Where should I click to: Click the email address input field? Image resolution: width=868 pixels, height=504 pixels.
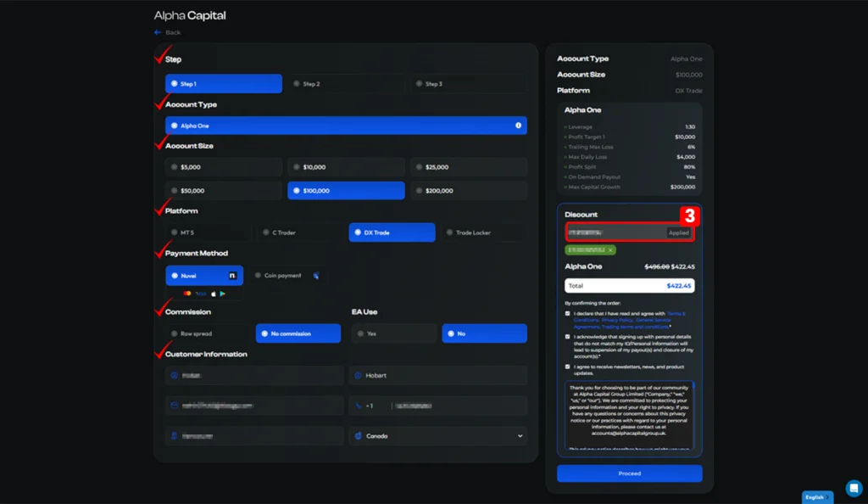click(254, 406)
